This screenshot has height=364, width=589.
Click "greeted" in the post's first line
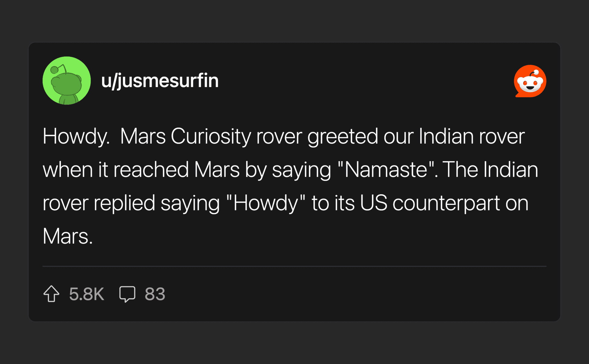pyautogui.click(x=343, y=136)
